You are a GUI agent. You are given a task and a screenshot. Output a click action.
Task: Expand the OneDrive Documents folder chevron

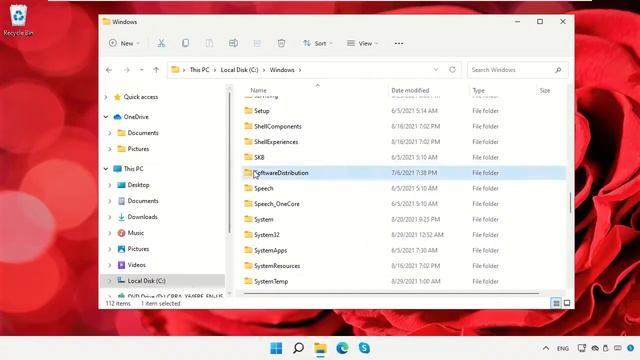[110, 133]
